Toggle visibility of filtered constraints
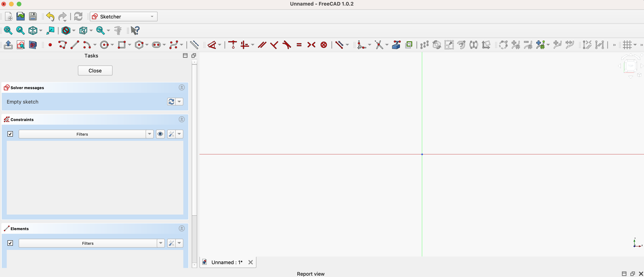The height and width of the screenshot is (277, 644). coord(160,134)
